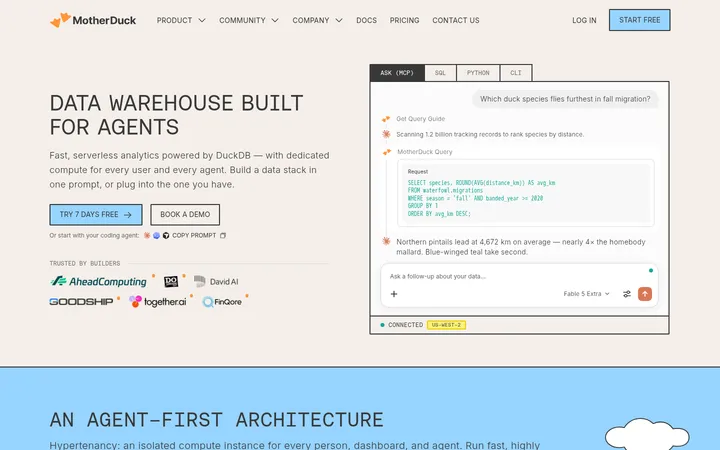Click TRY 7 DAYS FREE button

(x=96, y=215)
